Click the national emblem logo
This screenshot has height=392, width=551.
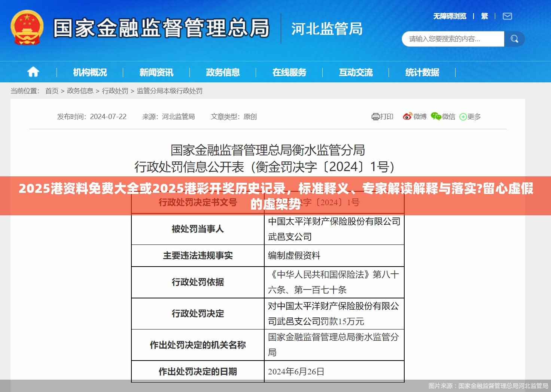point(27,28)
